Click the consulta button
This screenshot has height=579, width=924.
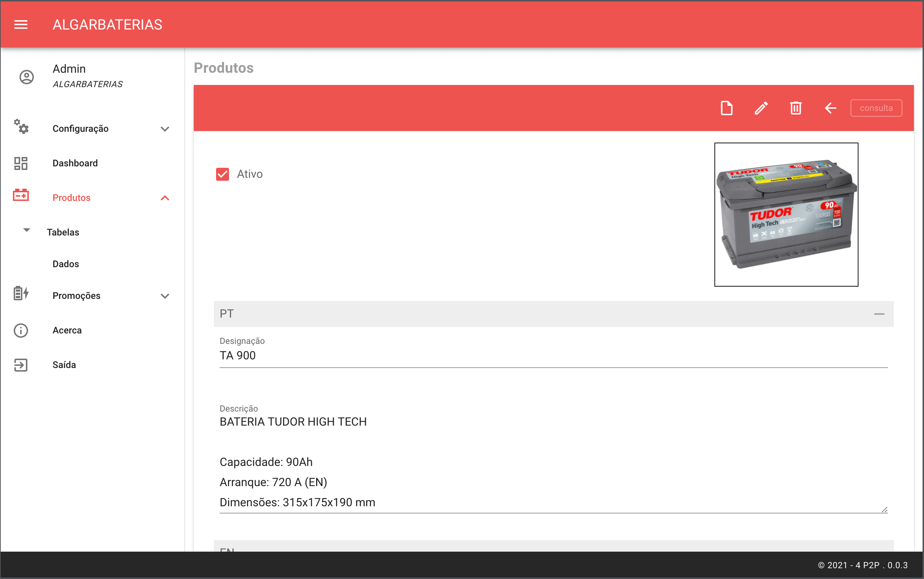tap(876, 108)
